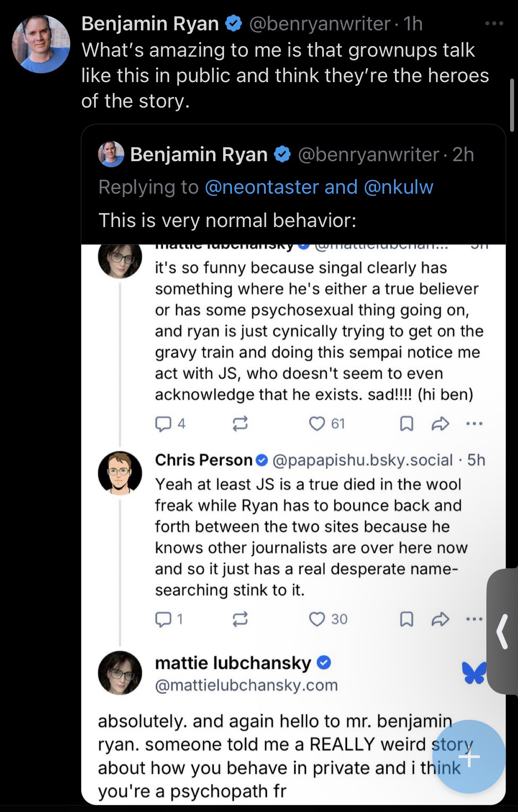This screenshot has height=812, width=518.
Task: Tap the side panel chevron handle
Action: pyautogui.click(x=503, y=632)
